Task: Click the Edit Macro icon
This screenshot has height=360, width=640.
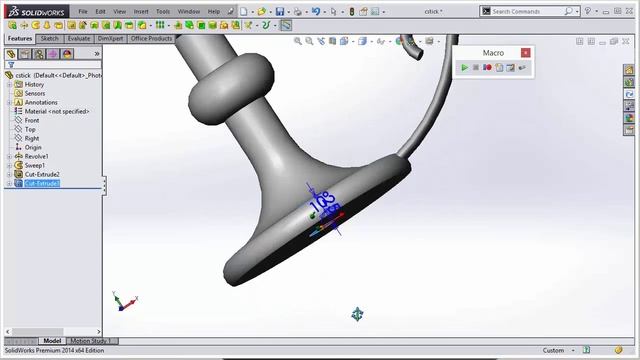Action: [510, 67]
